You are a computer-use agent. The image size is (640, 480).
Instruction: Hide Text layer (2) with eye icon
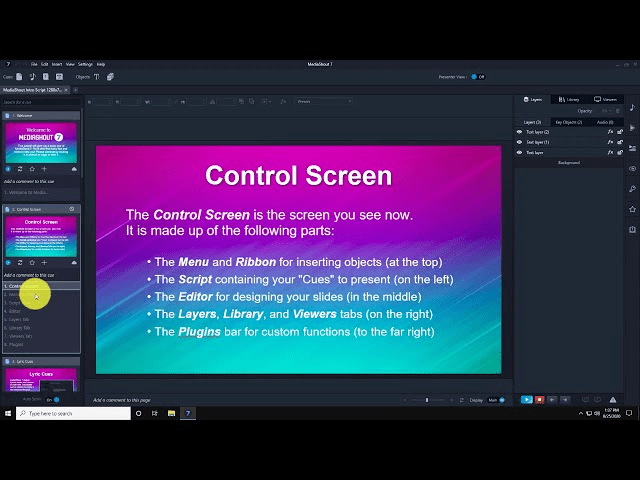pos(519,131)
